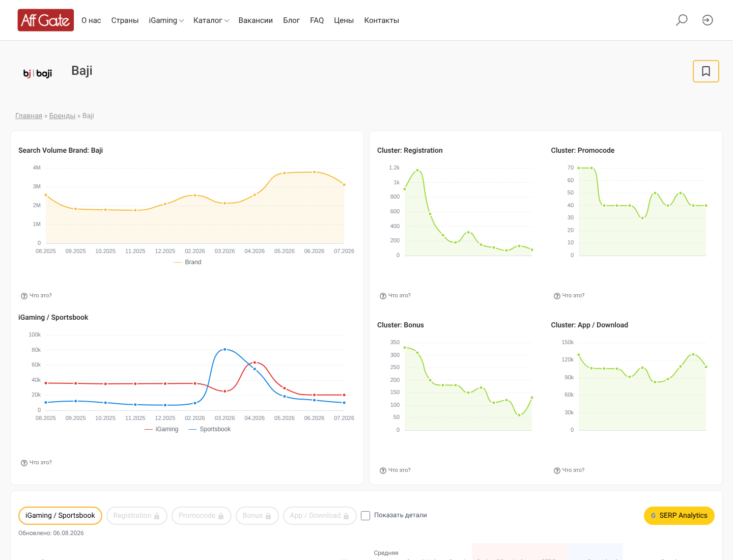Open SERP Analytics
This screenshot has width=733, height=560.
[679, 516]
